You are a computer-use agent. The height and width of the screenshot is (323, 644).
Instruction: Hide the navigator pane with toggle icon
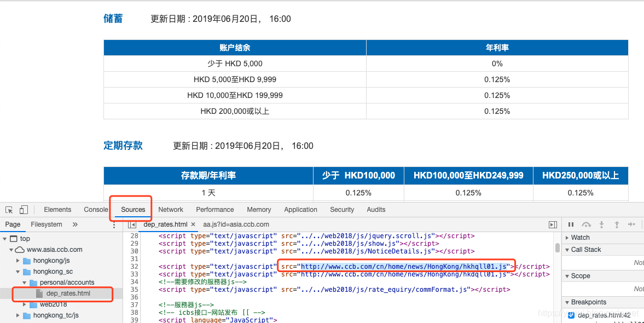click(132, 224)
